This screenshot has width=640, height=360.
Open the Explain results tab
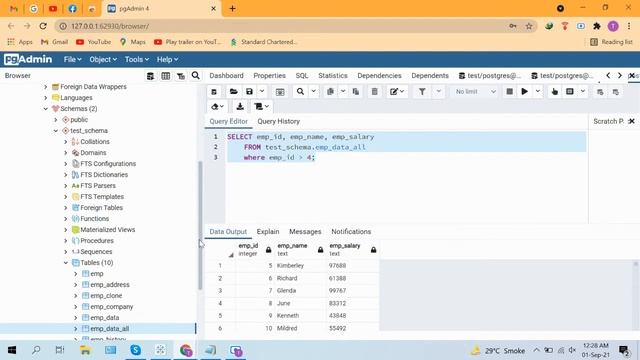[x=268, y=232]
